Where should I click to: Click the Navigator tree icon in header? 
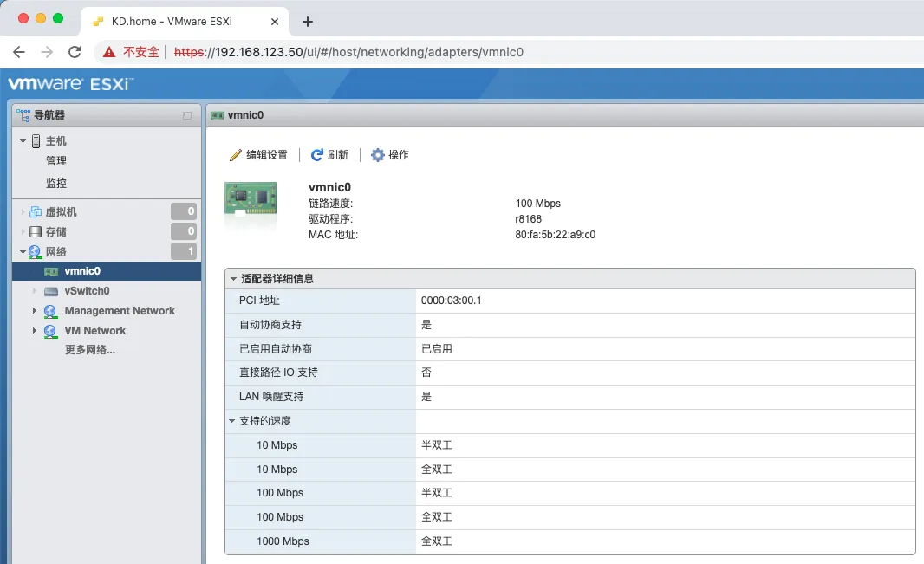tap(23, 115)
